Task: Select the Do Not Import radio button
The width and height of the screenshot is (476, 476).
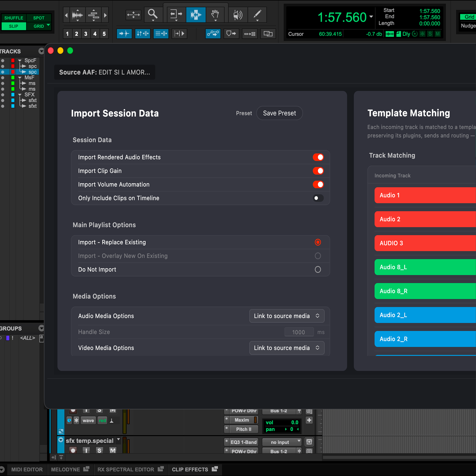Action: (x=318, y=269)
